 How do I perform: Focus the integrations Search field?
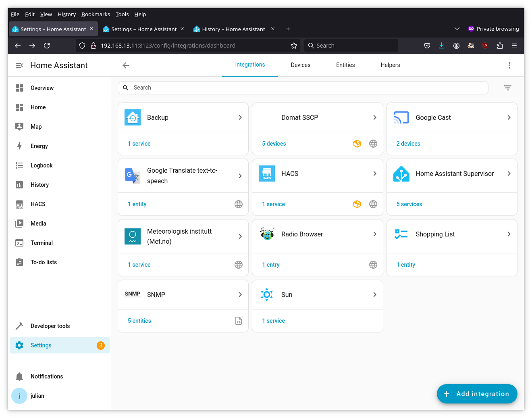pos(303,88)
